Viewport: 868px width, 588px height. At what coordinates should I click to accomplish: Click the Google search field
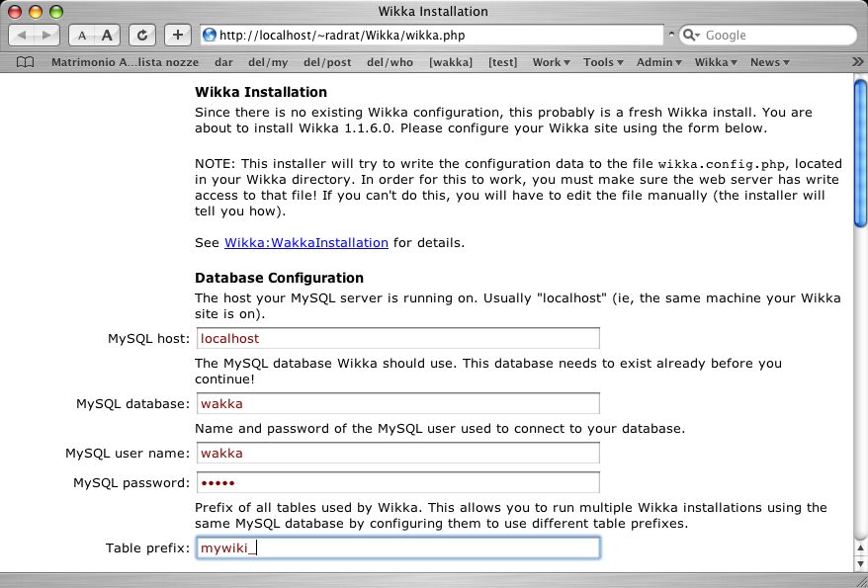[x=768, y=36]
